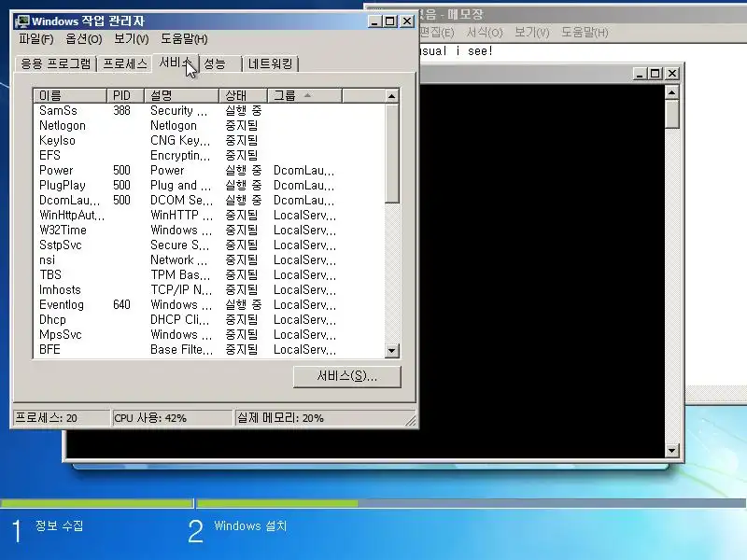Image resolution: width=747 pixels, height=560 pixels.
Task: Select the KeyIso service row
Action: pyautogui.click(x=209, y=141)
